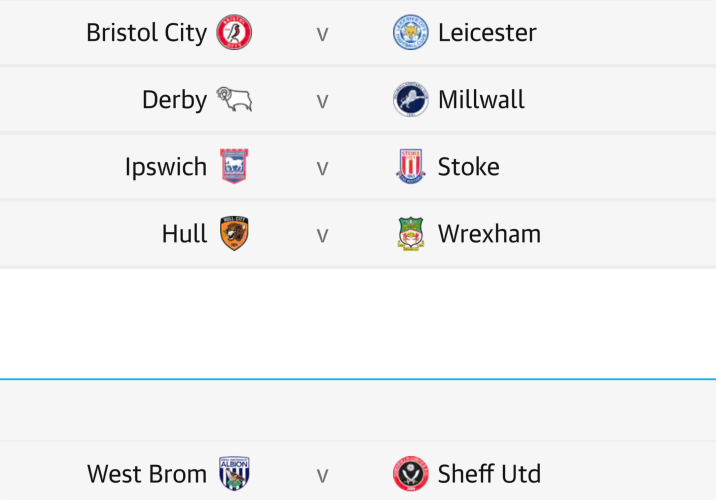Click the Derby team name

(x=174, y=100)
